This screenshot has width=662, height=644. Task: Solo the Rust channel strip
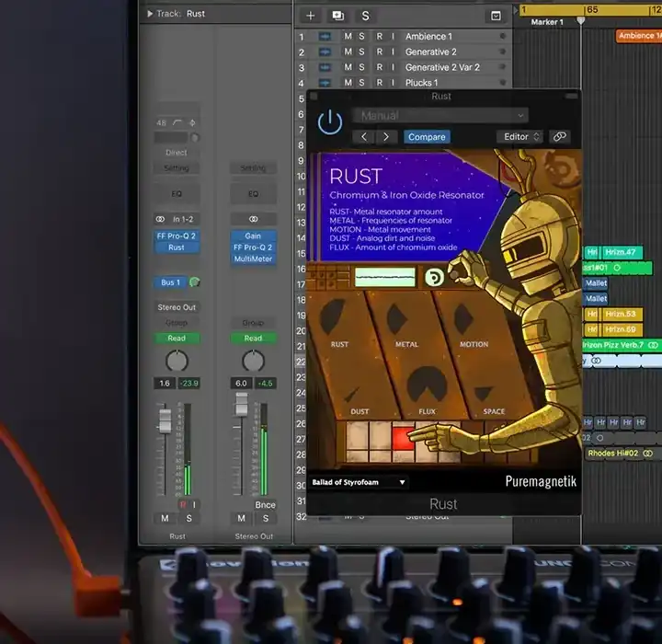[x=188, y=518]
